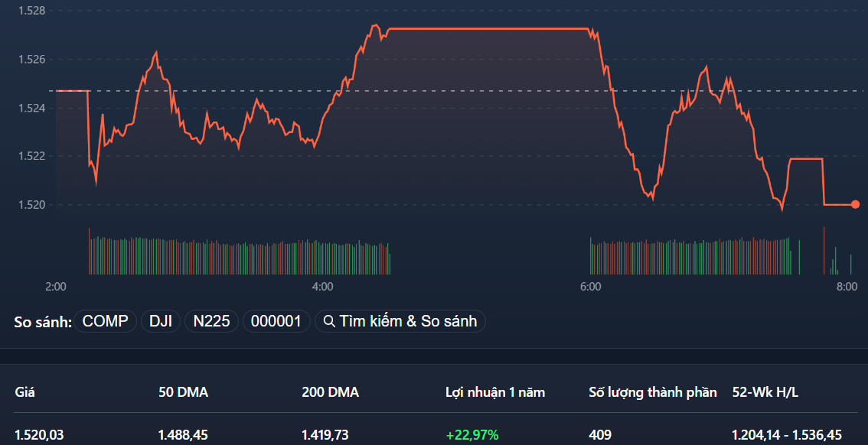Screen dimensions: 868x445
Task: Open the Tìm kiếm & So sánh search field
Action: (400, 321)
